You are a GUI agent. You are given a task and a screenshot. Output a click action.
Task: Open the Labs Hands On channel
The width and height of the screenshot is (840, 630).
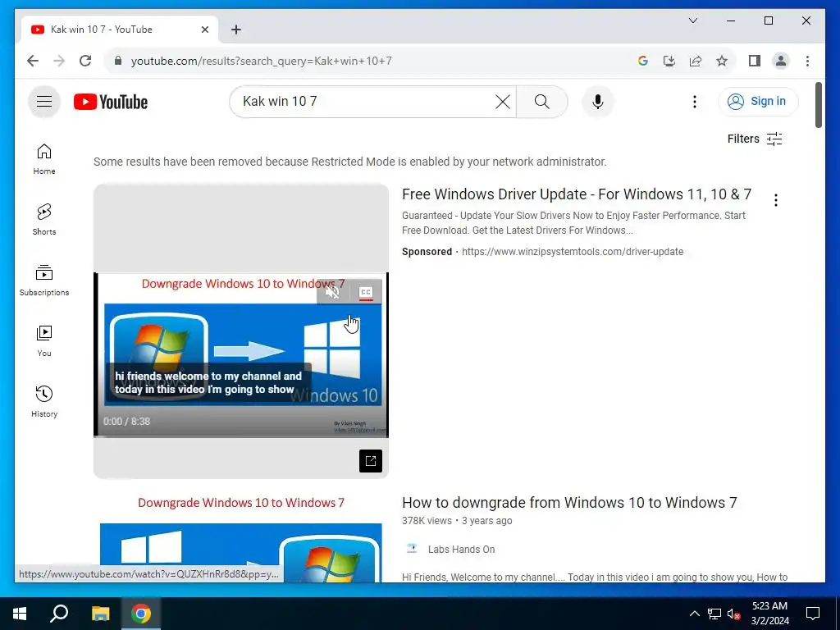coord(461,549)
